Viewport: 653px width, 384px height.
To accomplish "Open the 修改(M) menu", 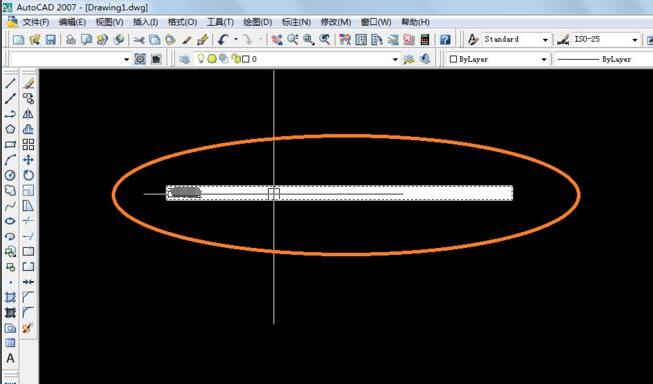I will point(336,22).
